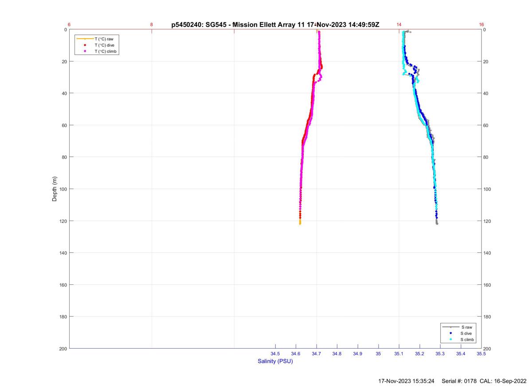Screen dimensions: 532x392
Task: Click the gray line sample beside 'S raw'
Action: [451, 327]
